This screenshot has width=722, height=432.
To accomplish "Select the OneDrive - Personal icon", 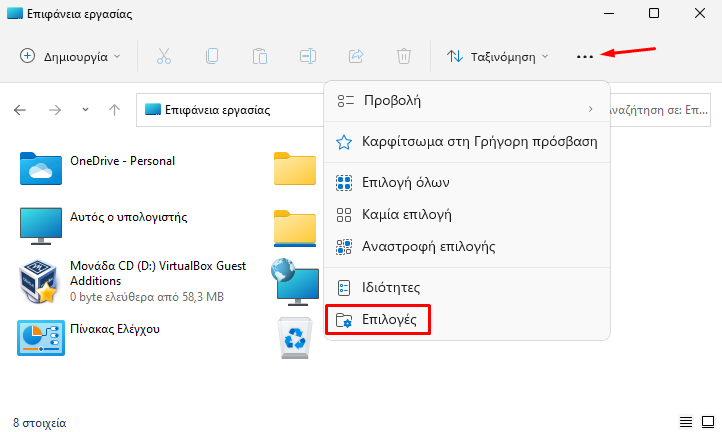I will coord(41,169).
